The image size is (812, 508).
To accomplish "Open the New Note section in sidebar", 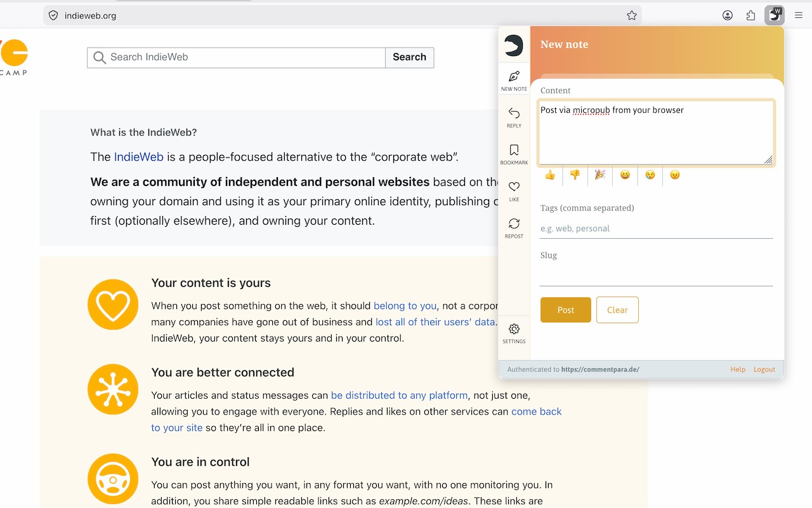I will pyautogui.click(x=514, y=81).
